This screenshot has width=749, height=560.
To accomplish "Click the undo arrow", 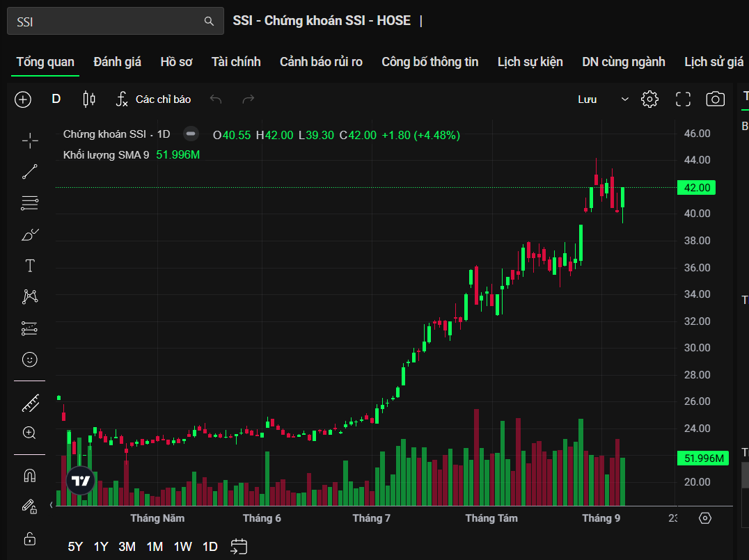I will (216, 99).
